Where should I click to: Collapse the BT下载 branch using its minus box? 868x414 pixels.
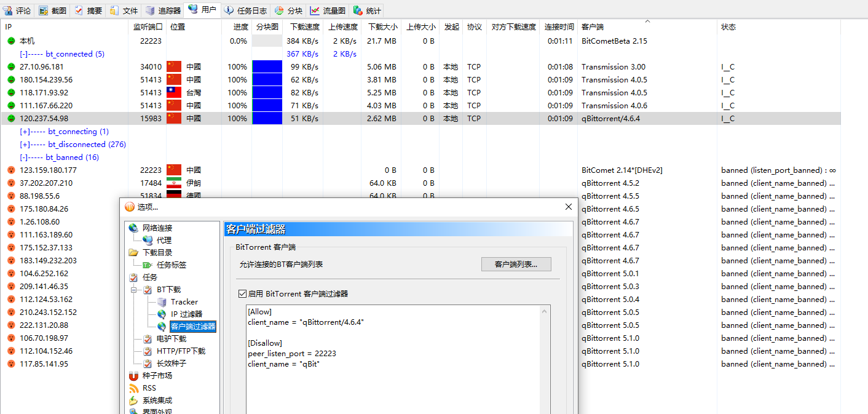133,290
